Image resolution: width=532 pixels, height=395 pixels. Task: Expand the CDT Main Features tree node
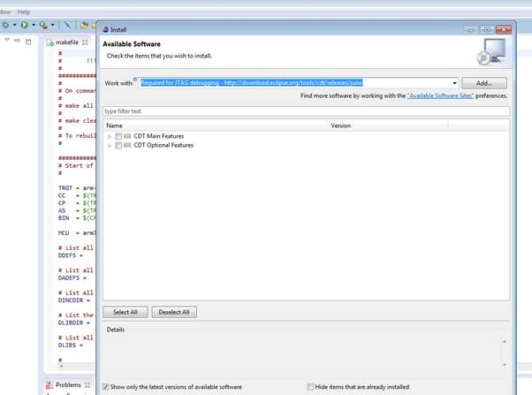(110, 136)
